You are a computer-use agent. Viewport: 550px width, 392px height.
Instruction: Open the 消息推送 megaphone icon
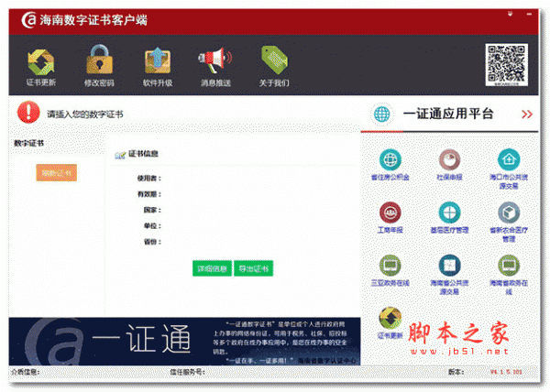click(215, 60)
